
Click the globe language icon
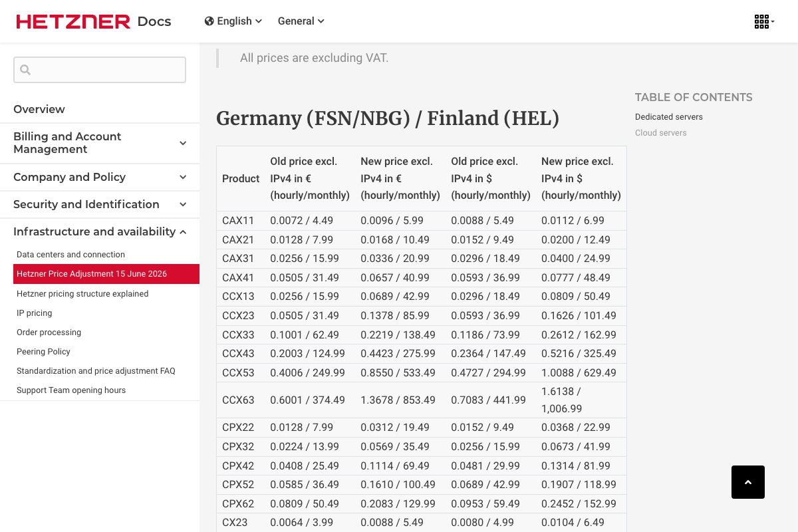pos(209,21)
